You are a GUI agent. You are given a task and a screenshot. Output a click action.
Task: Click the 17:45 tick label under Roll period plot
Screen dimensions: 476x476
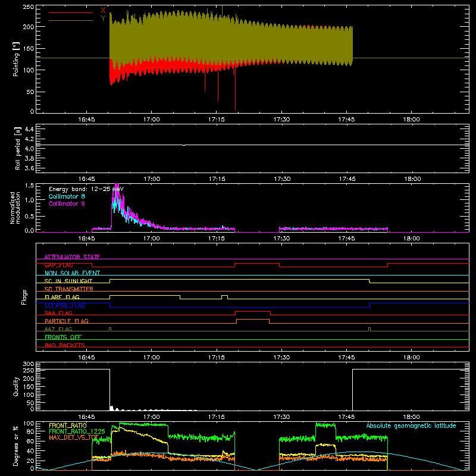(347, 179)
